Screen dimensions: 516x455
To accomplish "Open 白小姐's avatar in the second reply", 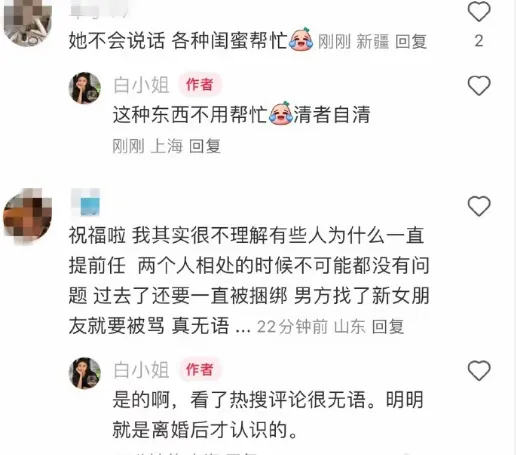I will pos(85,373).
